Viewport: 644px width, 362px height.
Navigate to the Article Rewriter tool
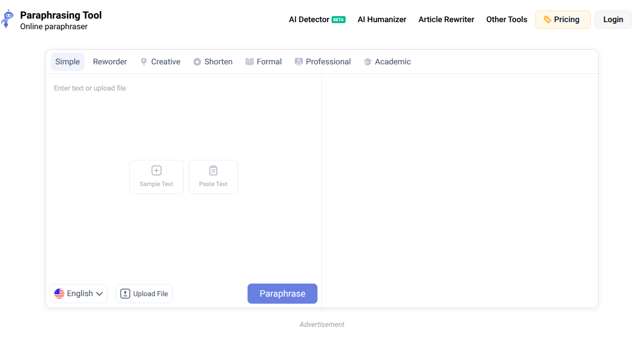point(446,20)
